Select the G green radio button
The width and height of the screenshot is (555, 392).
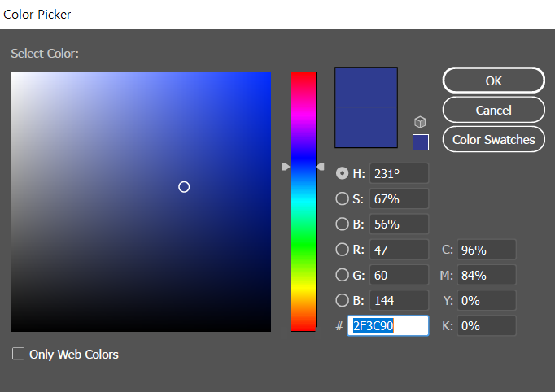pos(342,275)
